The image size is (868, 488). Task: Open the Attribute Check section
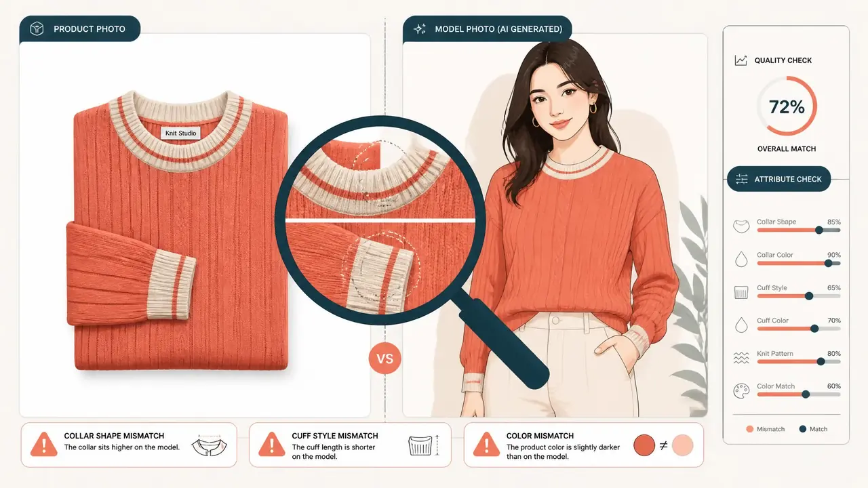click(778, 179)
